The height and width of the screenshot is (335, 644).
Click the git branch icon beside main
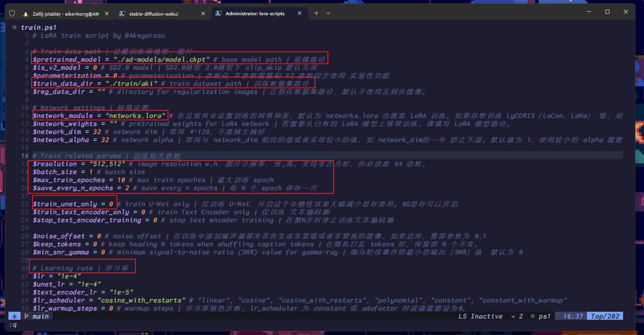27,316
